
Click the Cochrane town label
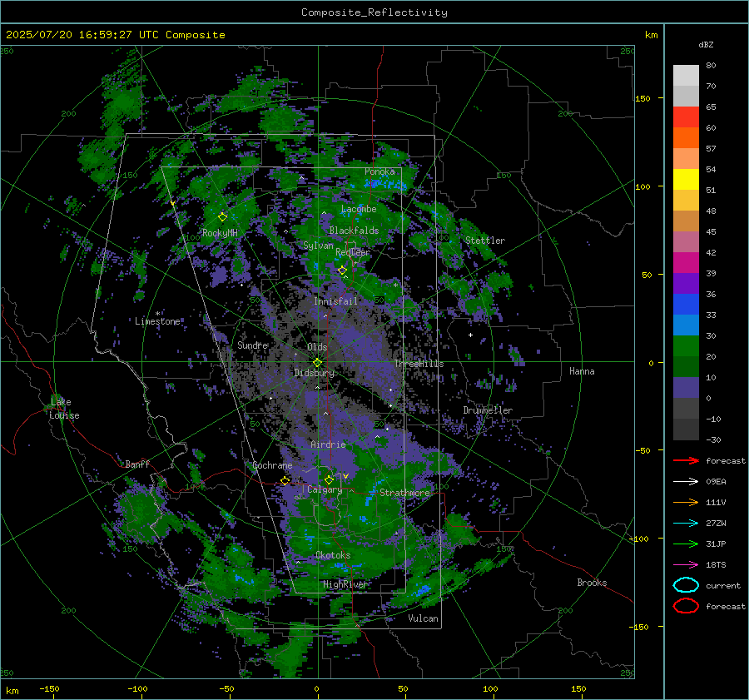(x=272, y=465)
